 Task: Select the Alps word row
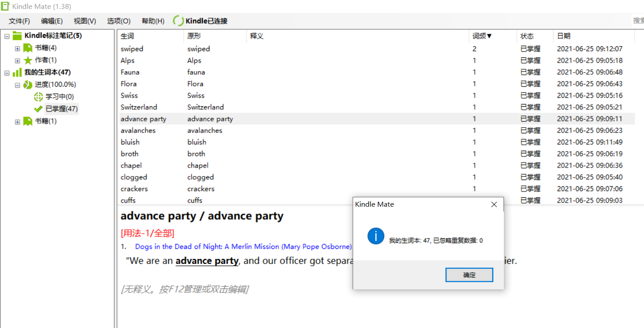point(376,60)
